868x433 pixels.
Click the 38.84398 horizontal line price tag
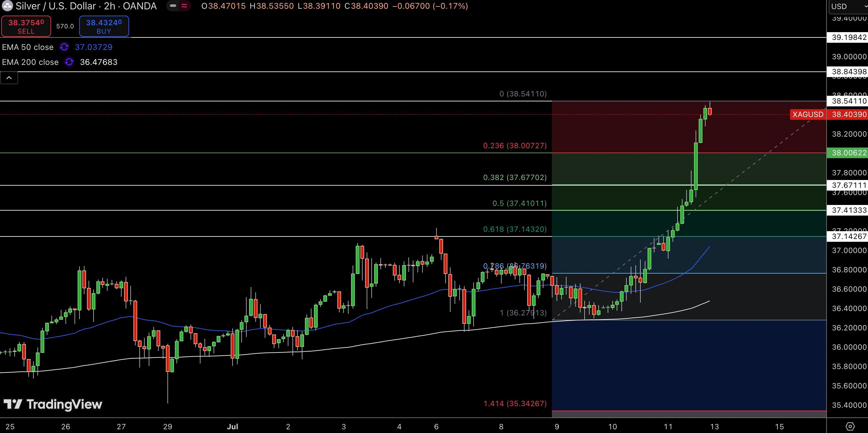point(847,71)
